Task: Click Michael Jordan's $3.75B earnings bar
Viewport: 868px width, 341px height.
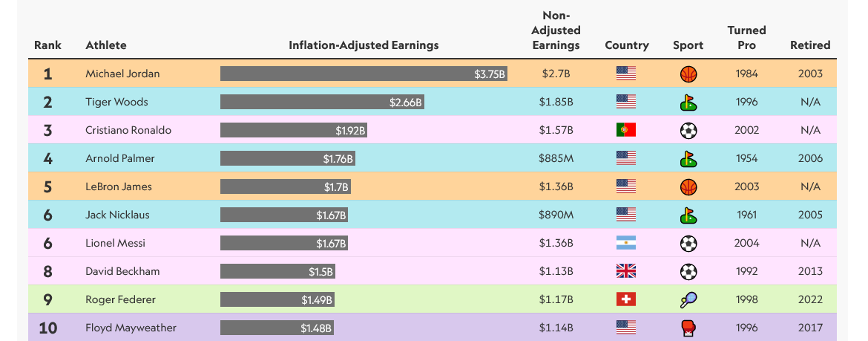Action: (x=364, y=74)
